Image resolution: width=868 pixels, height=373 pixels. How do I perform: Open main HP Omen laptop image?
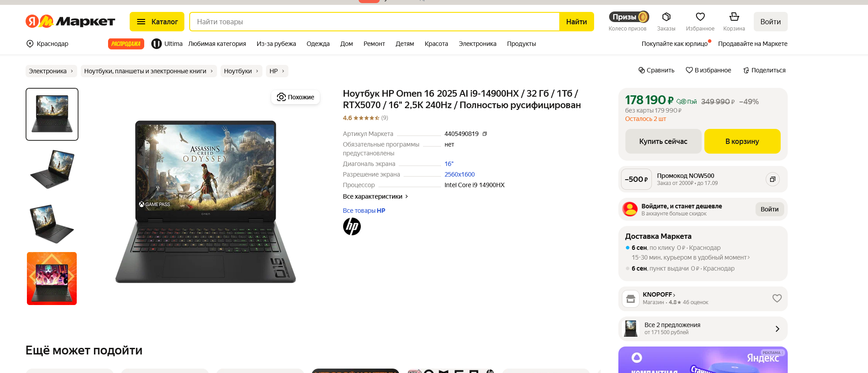pos(206,201)
